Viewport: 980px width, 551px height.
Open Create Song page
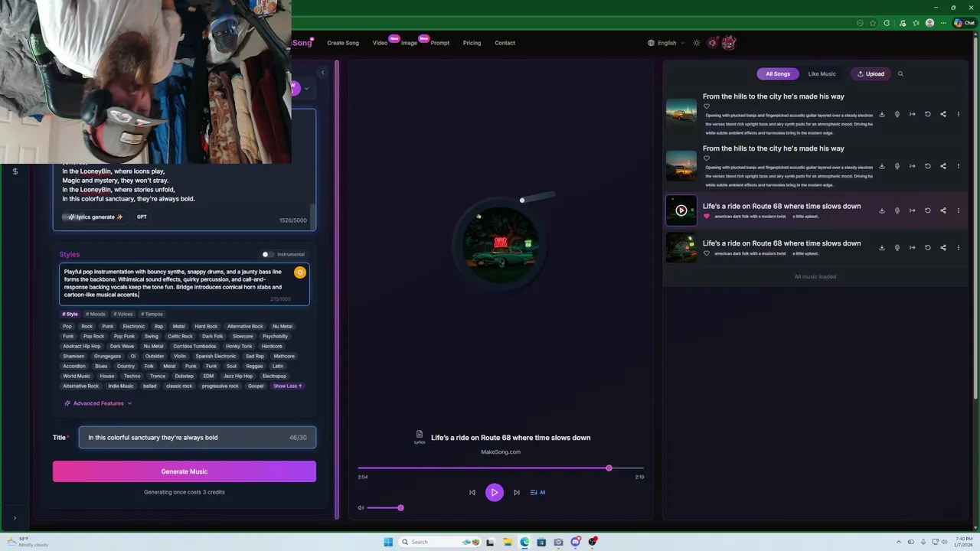point(343,43)
